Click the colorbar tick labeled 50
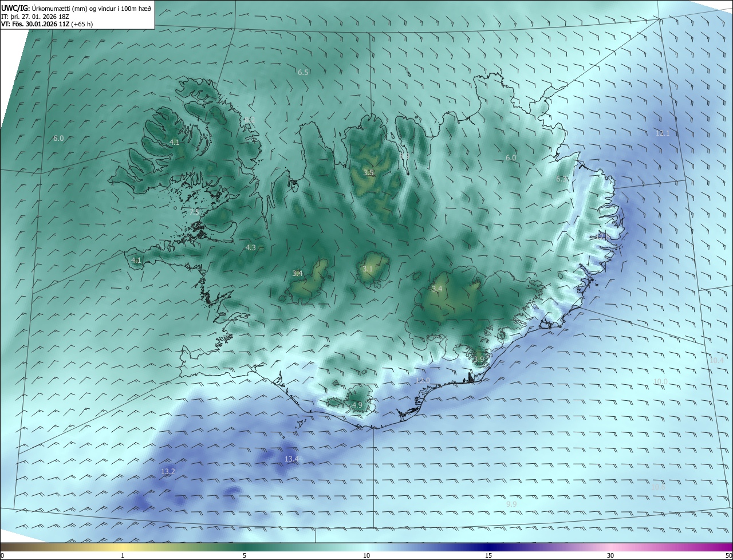Screen dimensions: 733x560 [x=728, y=555]
